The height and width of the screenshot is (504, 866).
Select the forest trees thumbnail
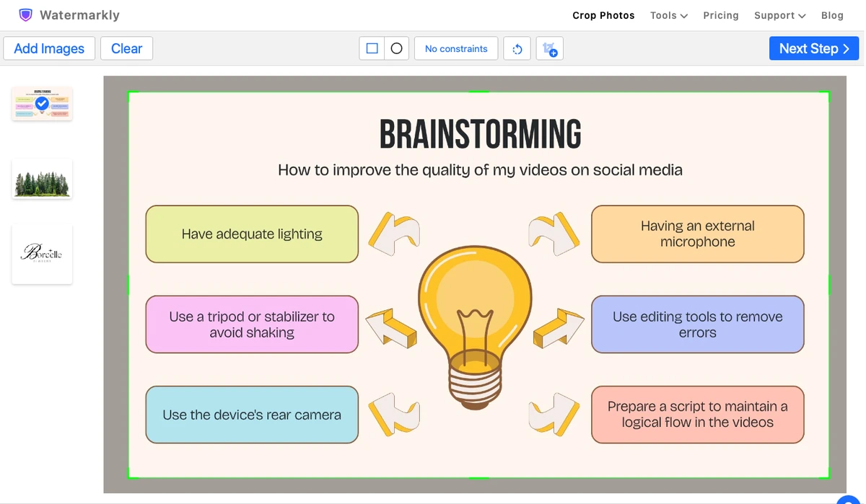(42, 179)
